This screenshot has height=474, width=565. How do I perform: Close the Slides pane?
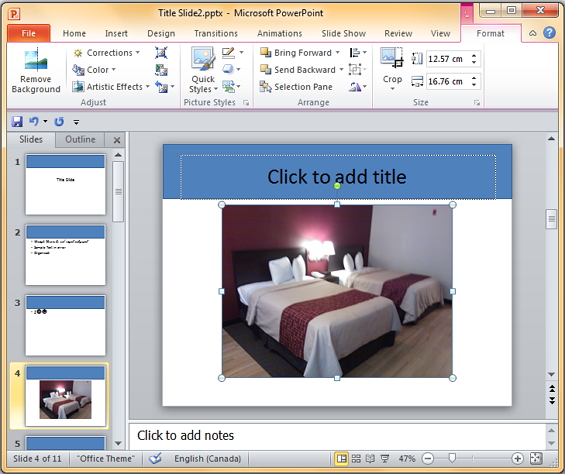(x=117, y=140)
